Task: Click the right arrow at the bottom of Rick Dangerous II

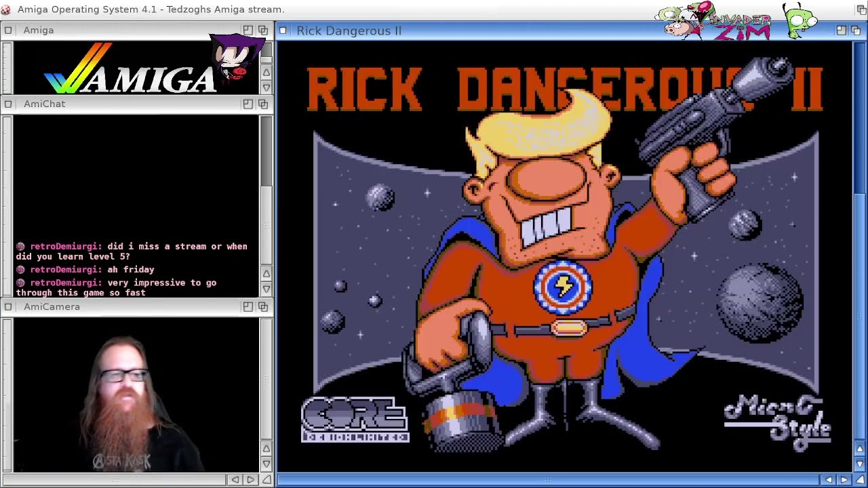Action: [x=844, y=480]
